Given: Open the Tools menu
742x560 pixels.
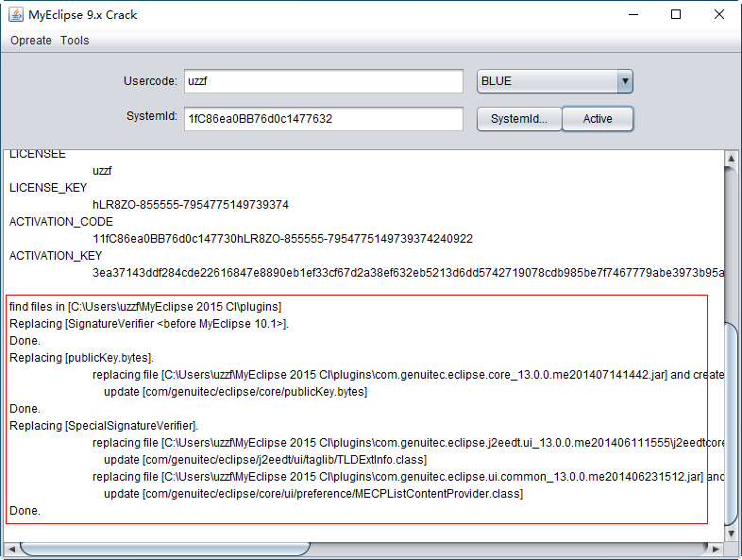Looking at the screenshot, I should click(75, 41).
